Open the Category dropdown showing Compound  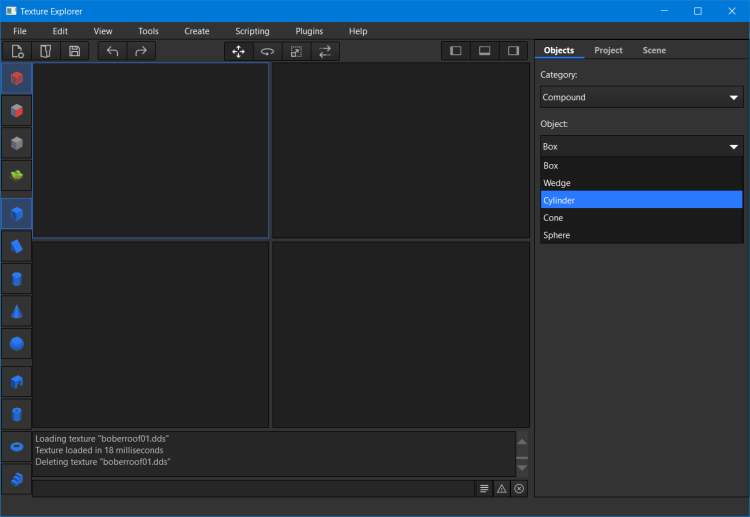pos(640,97)
